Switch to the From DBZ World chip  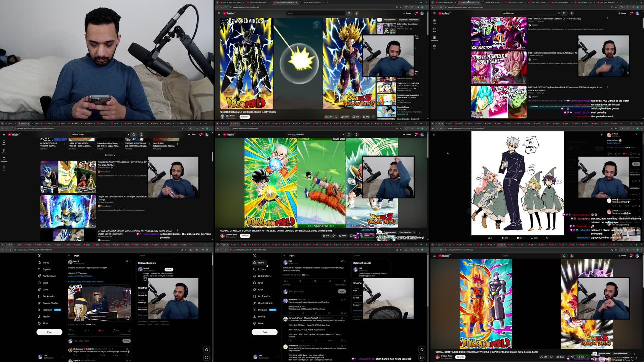(x=390, y=20)
